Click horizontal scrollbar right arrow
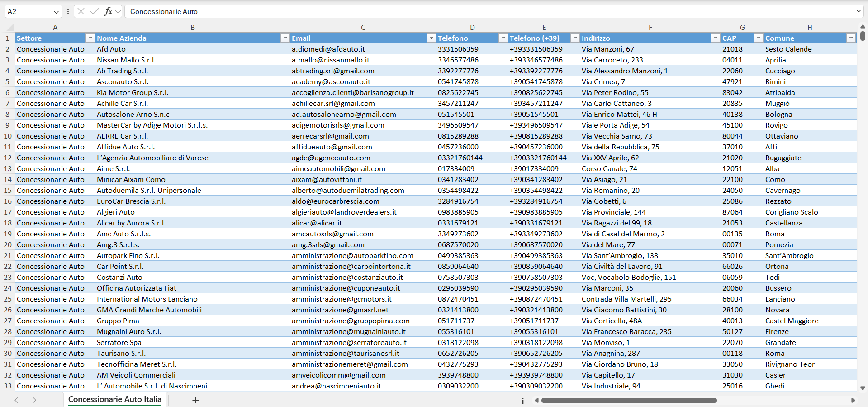868x407 pixels. (x=853, y=400)
